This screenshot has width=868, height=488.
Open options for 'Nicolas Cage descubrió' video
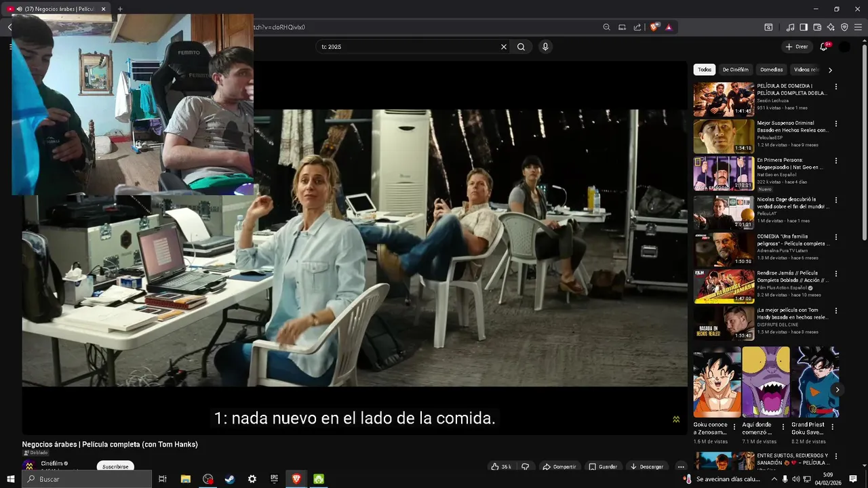click(x=836, y=201)
